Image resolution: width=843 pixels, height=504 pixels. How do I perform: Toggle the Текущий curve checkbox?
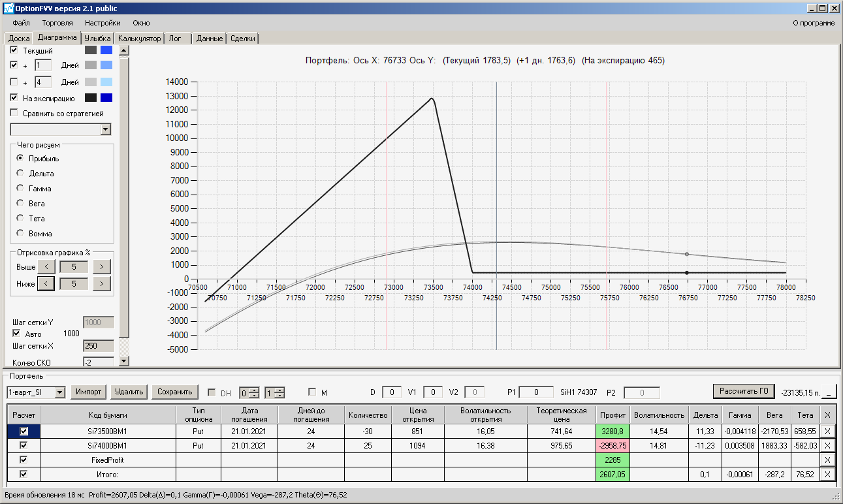[14, 50]
